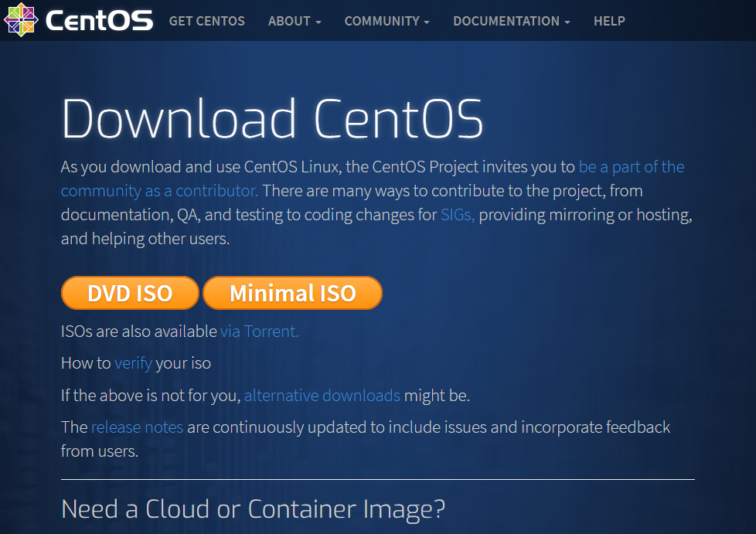Image resolution: width=756 pixels, height=534 pixels.
Task: Click the CentOS pinwheel logo icon
Action: tap(19, 20)
